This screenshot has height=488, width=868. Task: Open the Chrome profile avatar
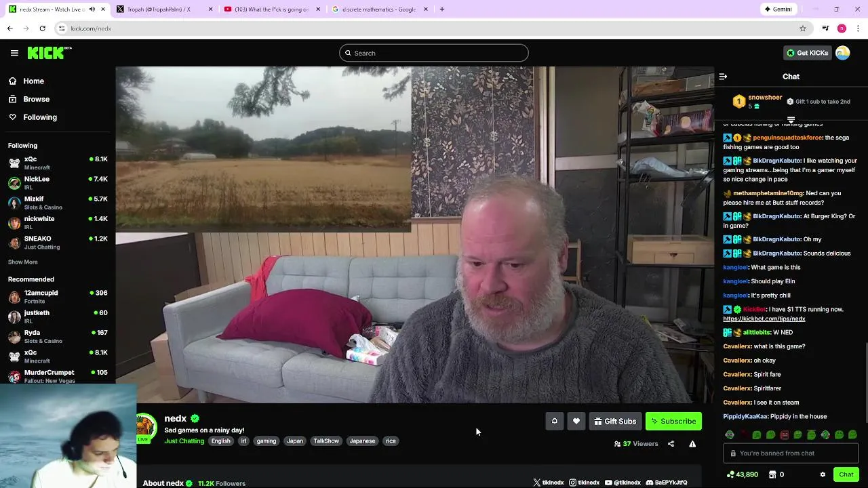pos(842,28)
